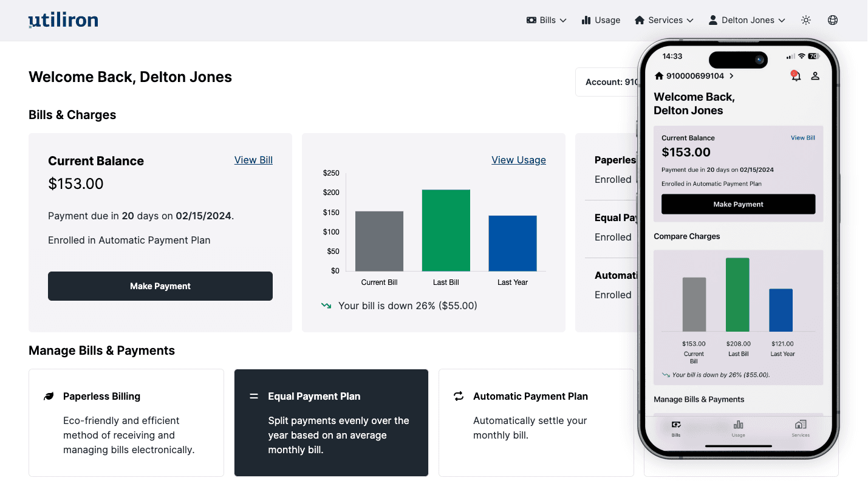The image size is (868, 489).
Task: Open the View Usage link
Action: pos(518,160)
